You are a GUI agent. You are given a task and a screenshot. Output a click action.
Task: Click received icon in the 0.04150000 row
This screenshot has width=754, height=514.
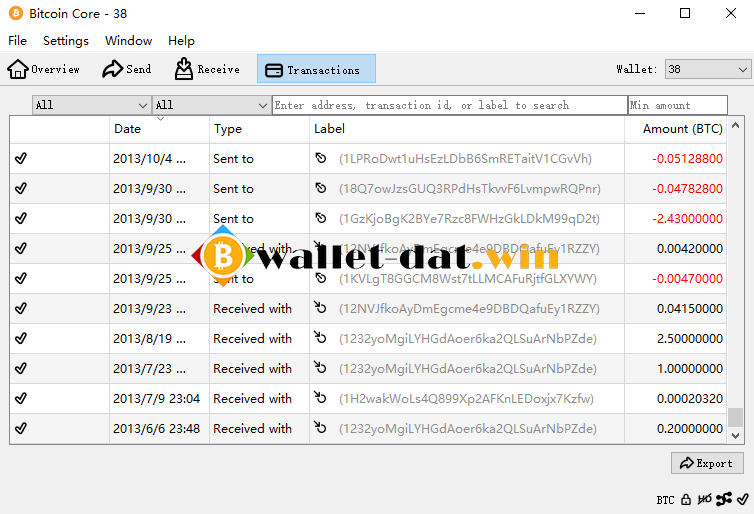tap(320, 307)
